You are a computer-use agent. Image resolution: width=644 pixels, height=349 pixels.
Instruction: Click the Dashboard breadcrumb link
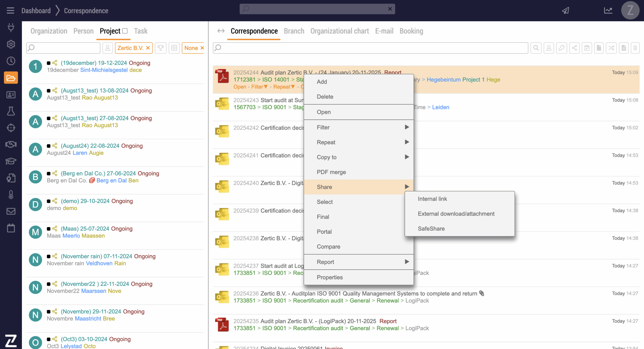(x=36, y=11)
